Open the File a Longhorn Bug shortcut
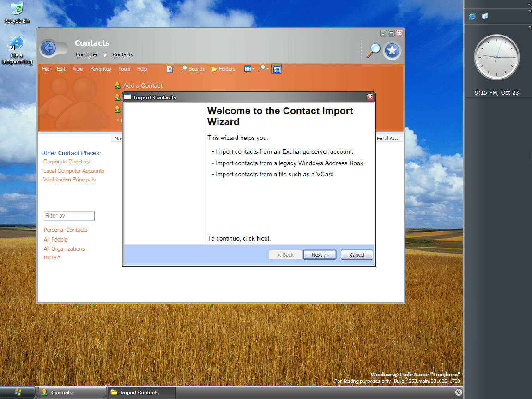The height and width of the screenshot is (399, 532). 17,50
